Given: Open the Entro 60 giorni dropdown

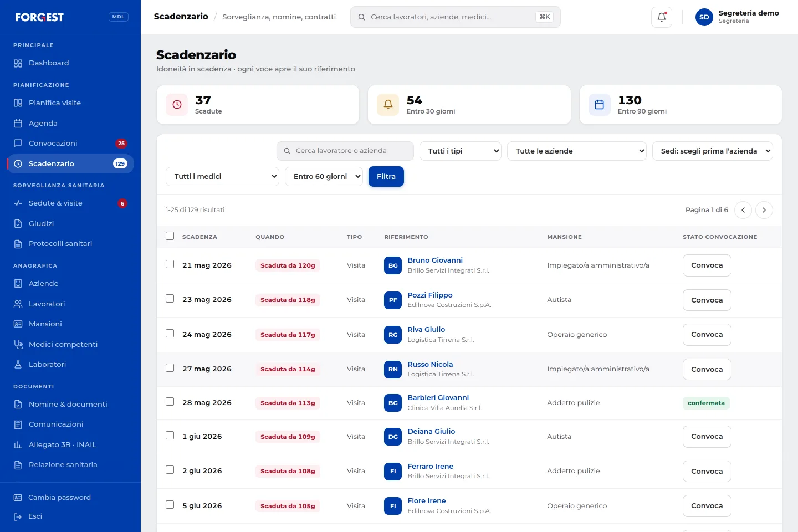Looking at the screenshot, I should coord(324,176).
